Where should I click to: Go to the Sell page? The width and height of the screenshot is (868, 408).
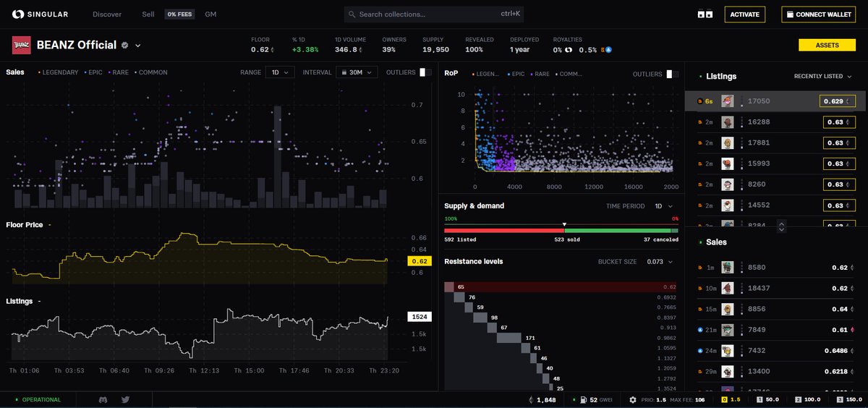(x=148, y=14)
